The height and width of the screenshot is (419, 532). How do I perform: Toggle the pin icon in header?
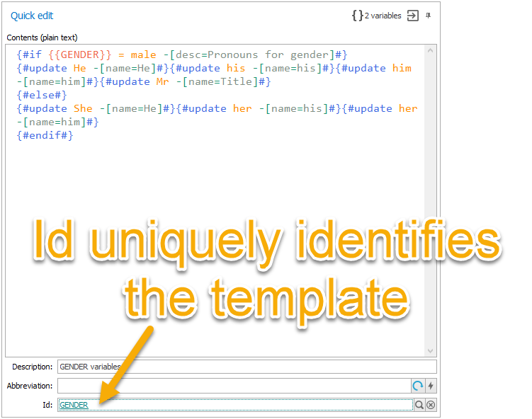pos(428,16)
